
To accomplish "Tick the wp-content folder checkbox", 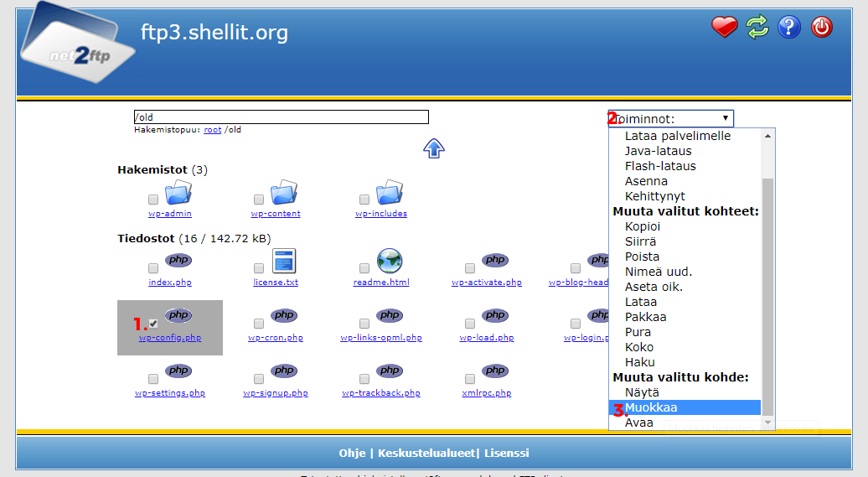I will tap(259, 200).
